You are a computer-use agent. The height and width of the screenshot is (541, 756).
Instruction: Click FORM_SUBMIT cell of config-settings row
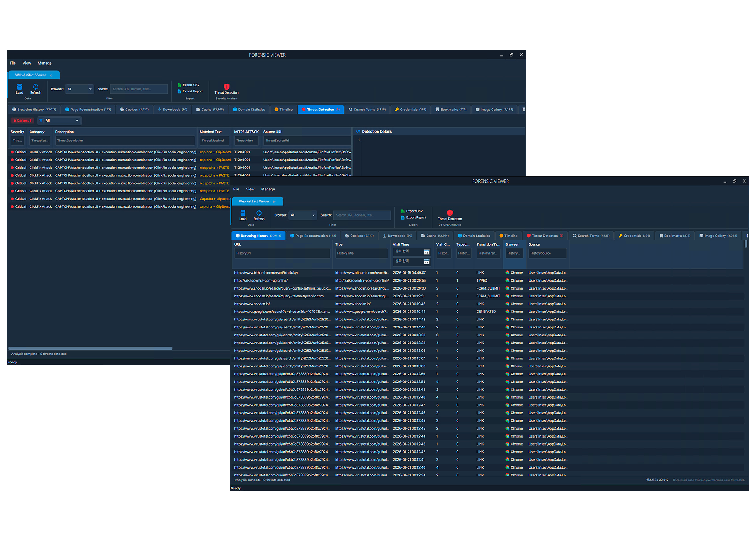[488, 288]
